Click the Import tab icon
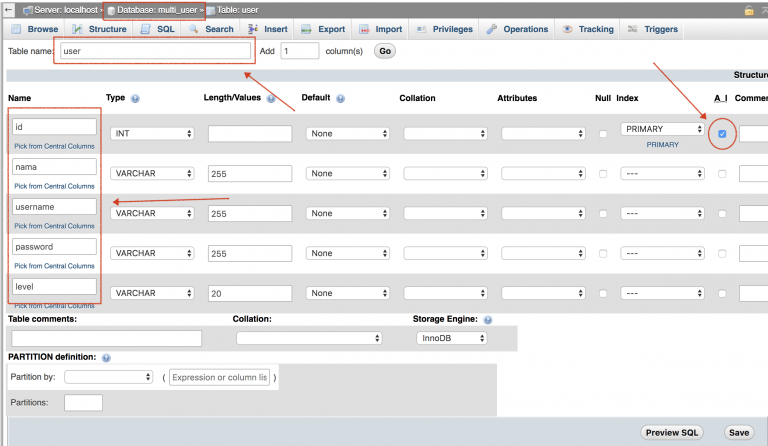The height and width of the screenshot is (446, 768). tap(364, 29)
